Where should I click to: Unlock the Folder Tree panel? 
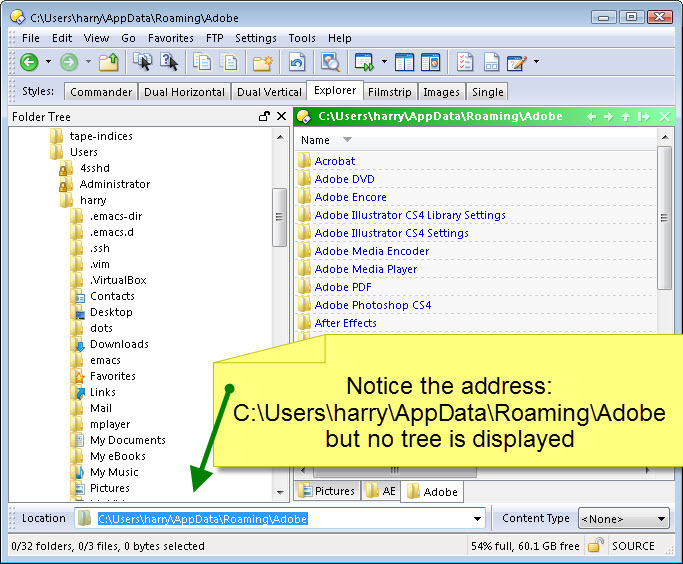tap(264, 116)
